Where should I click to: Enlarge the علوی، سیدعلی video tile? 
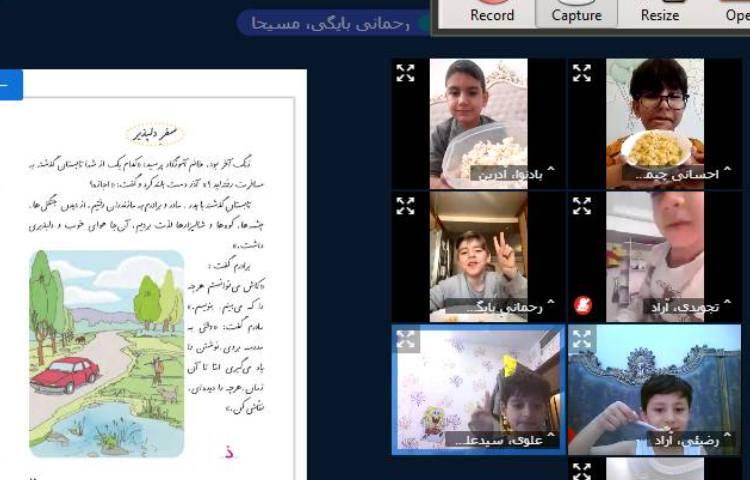tap(405, 339)
